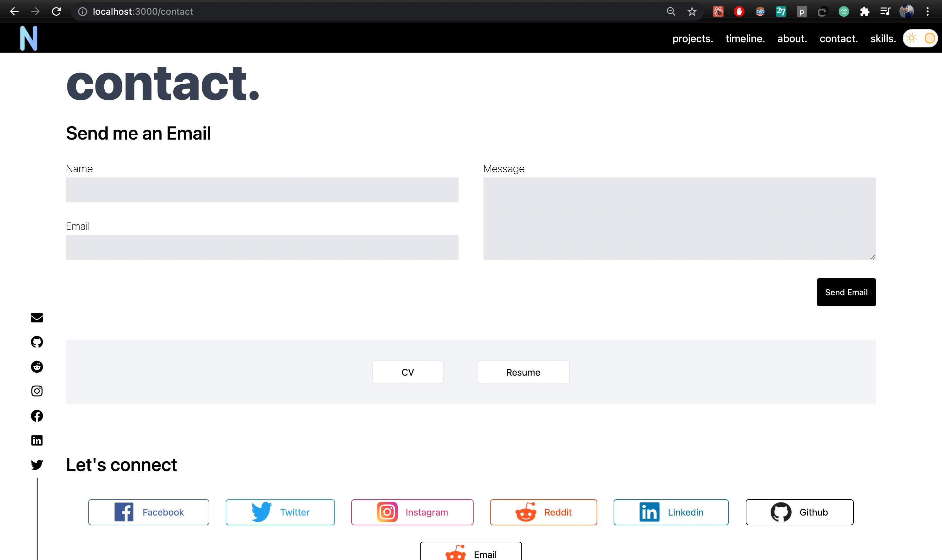942x560 pixels.
Task: Open the Grammarly green extension icon
Action: [x=844, y=12]
